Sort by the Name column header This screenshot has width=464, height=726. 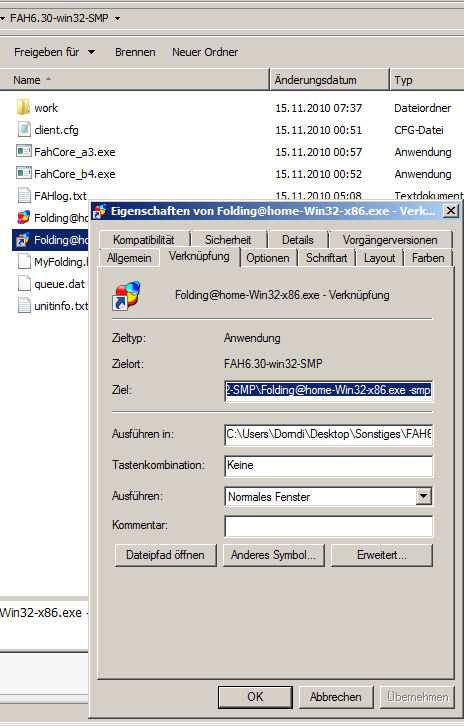pos(134,80)
